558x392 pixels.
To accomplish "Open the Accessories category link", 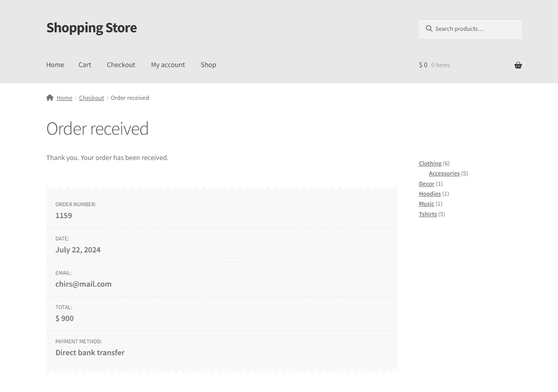I will 444,173.
